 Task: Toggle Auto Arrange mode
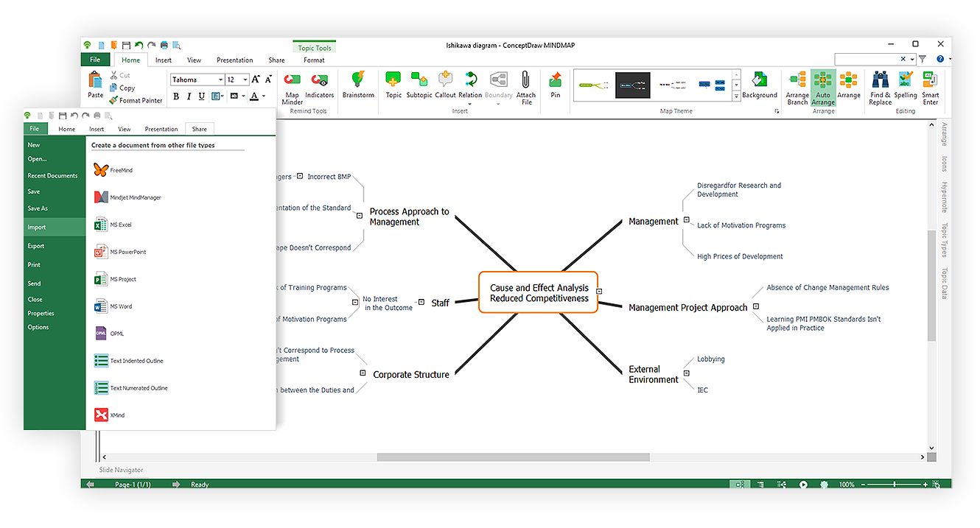(x=823, y=88)
